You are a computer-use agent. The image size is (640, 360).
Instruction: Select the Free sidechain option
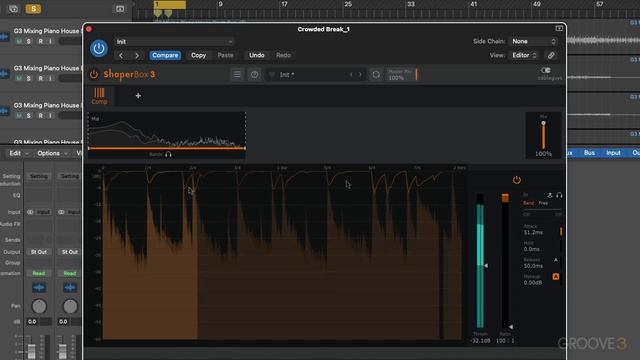point(543,203)
